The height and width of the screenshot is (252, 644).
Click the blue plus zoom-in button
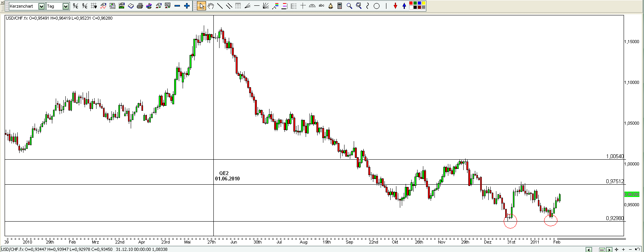(x=186, y=6)
